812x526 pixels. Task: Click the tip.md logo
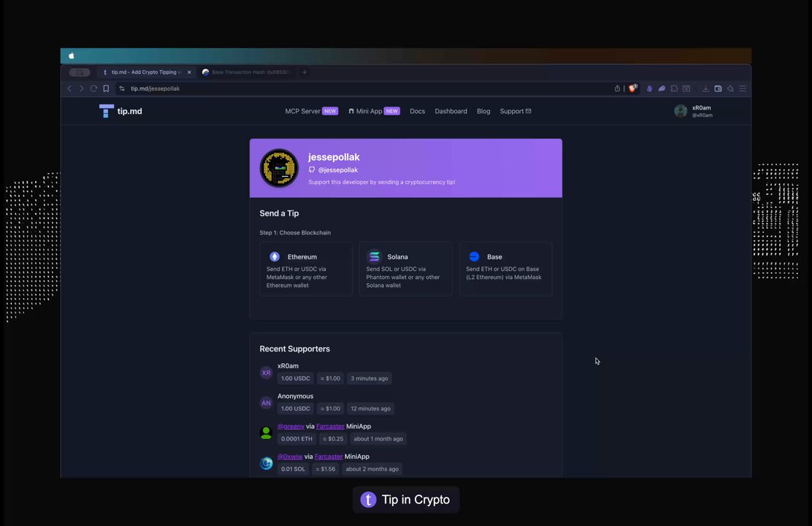pyautogui.click(x=120, y=111)
